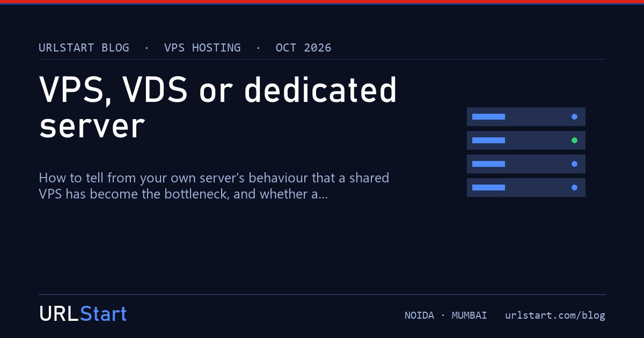Click the server rack illustration
The width and height of the screenshot is (644, 338).
(526, 152)
